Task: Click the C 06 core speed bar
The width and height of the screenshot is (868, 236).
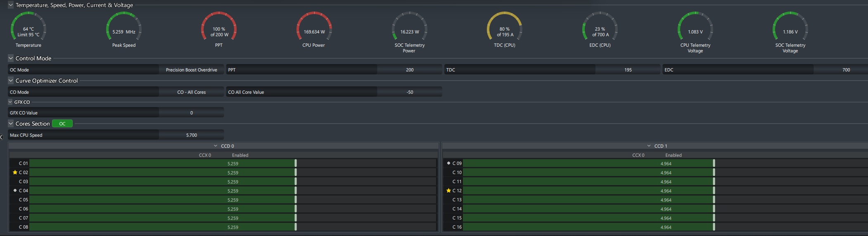Action: click(233, 209)
